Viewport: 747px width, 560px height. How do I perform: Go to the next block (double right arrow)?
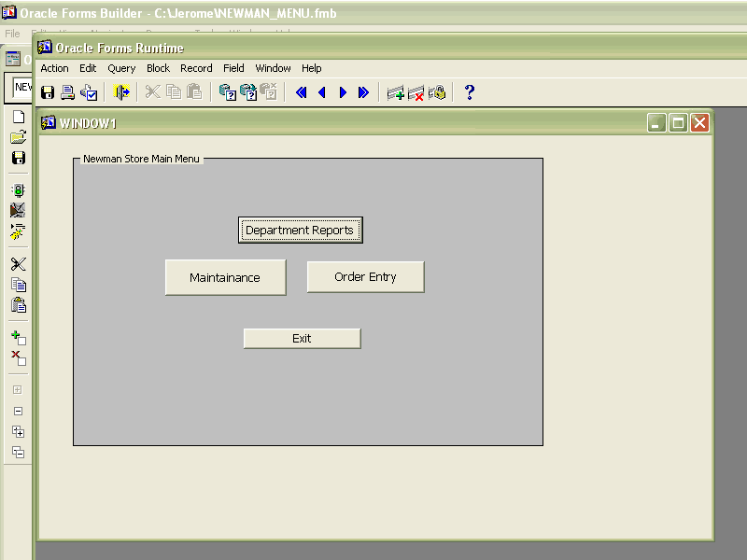(363, 92)
